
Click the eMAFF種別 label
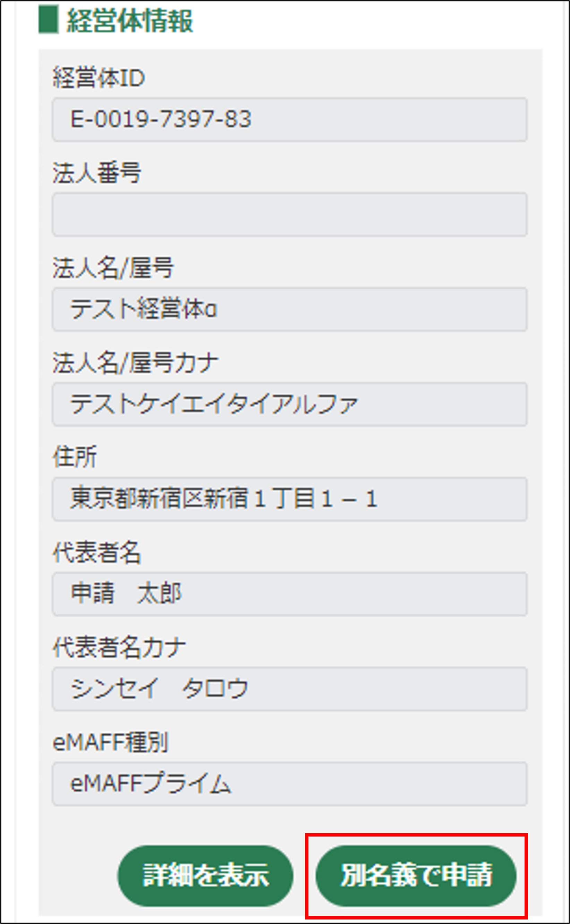click(x=110, y=742)
